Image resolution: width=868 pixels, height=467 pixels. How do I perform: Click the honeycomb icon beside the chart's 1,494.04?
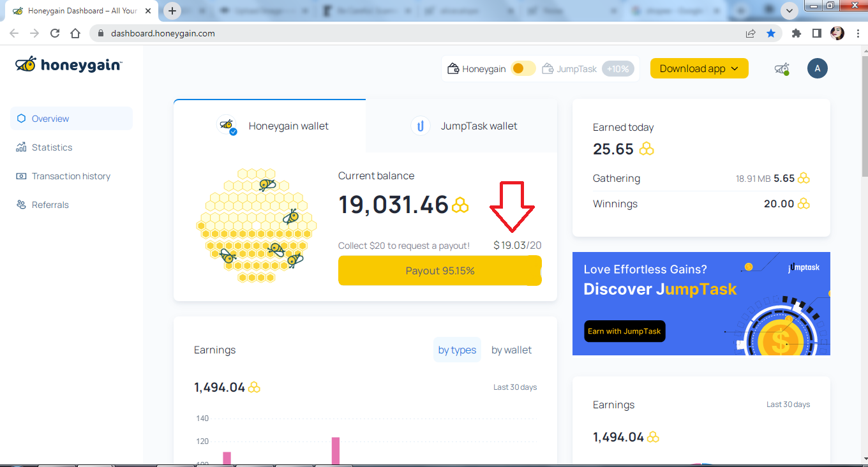[x=254, y=387]
